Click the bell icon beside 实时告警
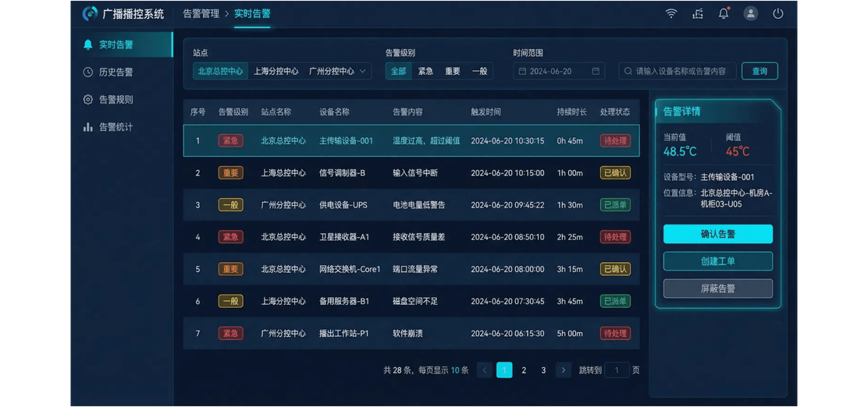 tap(87, 44)
